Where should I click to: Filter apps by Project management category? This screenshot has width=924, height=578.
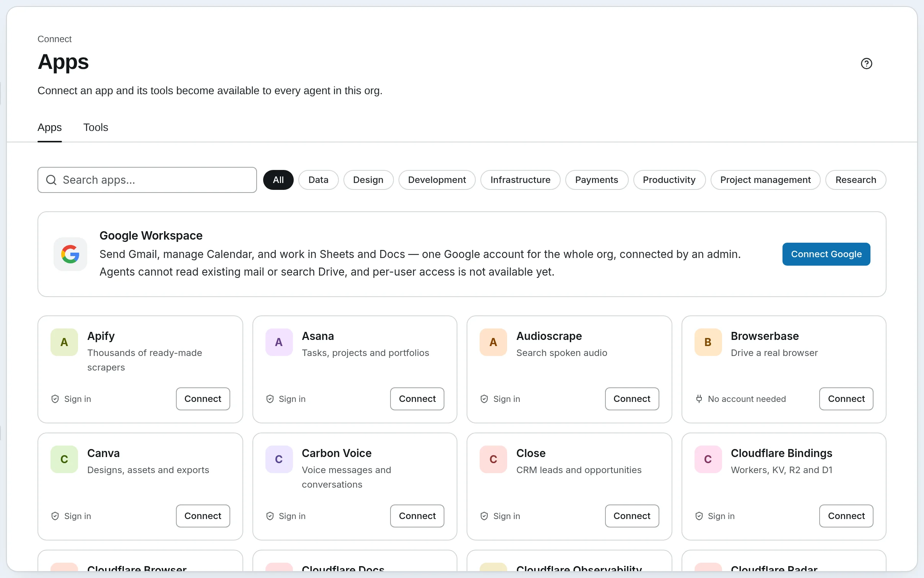pos(766,180)
